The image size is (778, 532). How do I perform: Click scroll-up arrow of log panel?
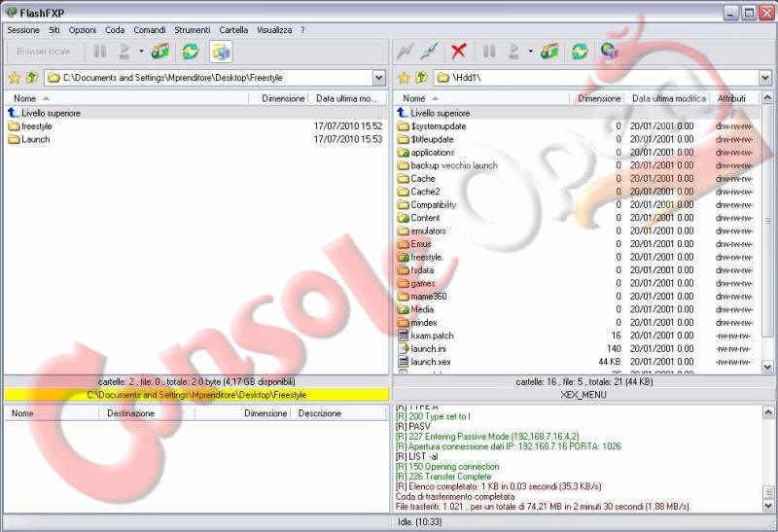tap(767, 412)
